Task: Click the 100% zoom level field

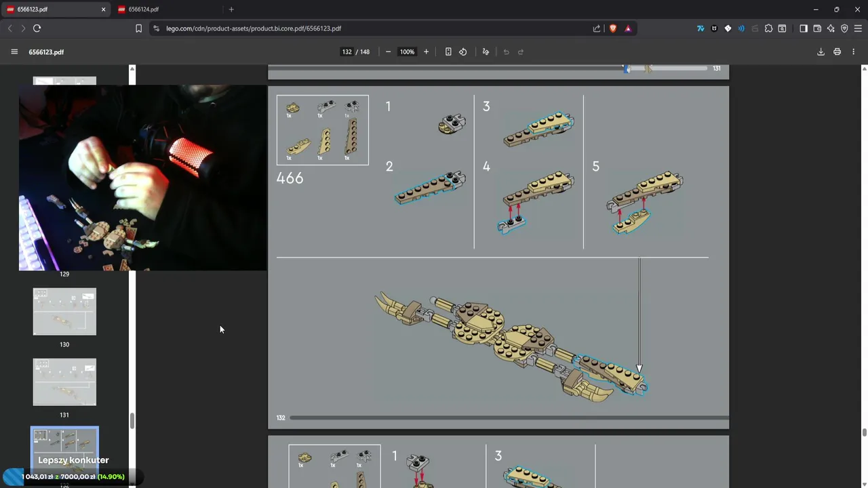Action: [x=407, y=52]
